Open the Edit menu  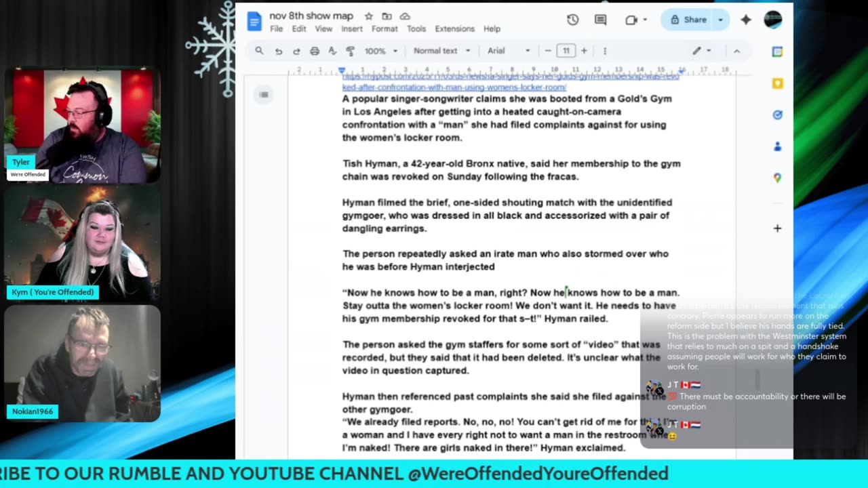click(x=299, y=29)
